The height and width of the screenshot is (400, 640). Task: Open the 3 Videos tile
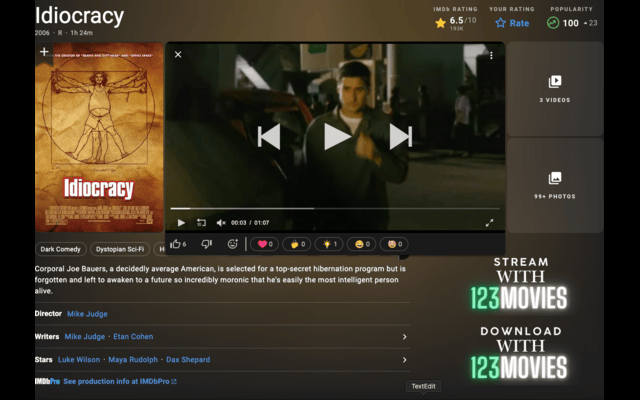[x=555, y=89]
